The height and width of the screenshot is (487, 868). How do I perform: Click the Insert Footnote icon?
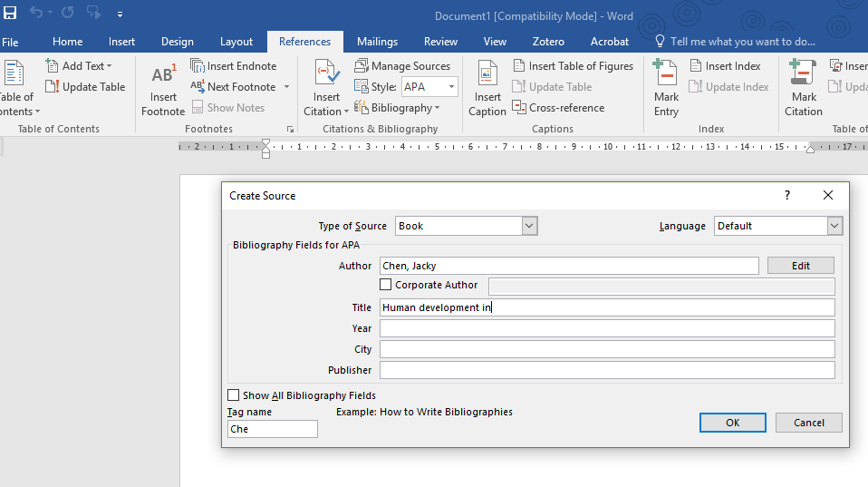163,76
